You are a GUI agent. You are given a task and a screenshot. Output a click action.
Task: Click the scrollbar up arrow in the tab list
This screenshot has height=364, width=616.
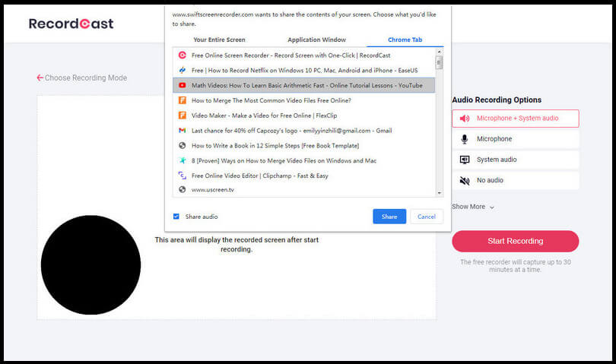point(440,52)
